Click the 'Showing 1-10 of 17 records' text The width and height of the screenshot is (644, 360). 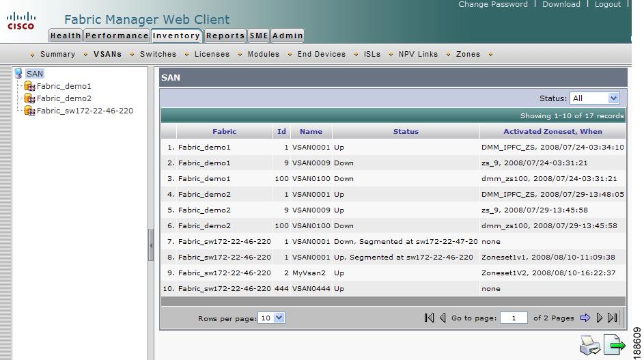pos(572,116)
